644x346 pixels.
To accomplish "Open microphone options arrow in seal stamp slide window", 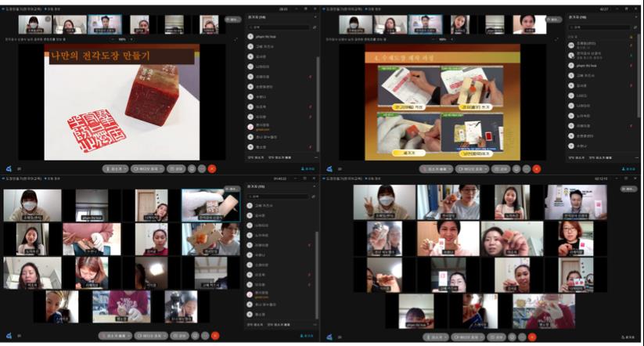I will pyautogui.click(x=126, y=169).
